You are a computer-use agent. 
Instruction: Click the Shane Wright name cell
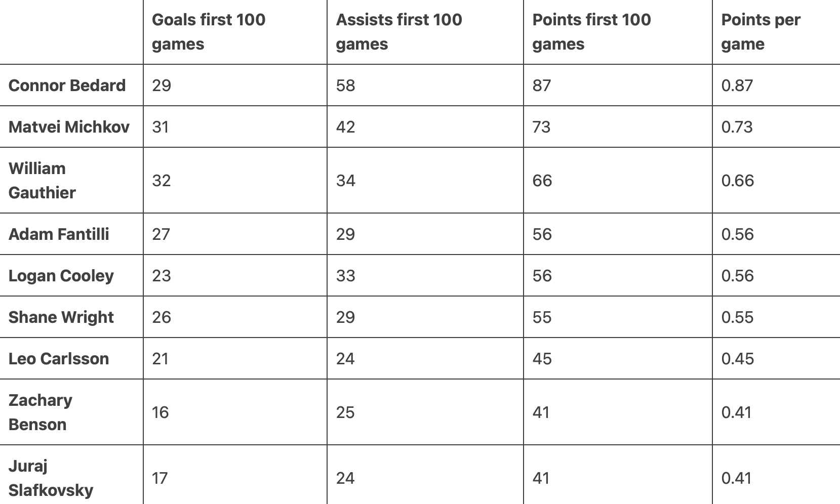coord(61,317)
